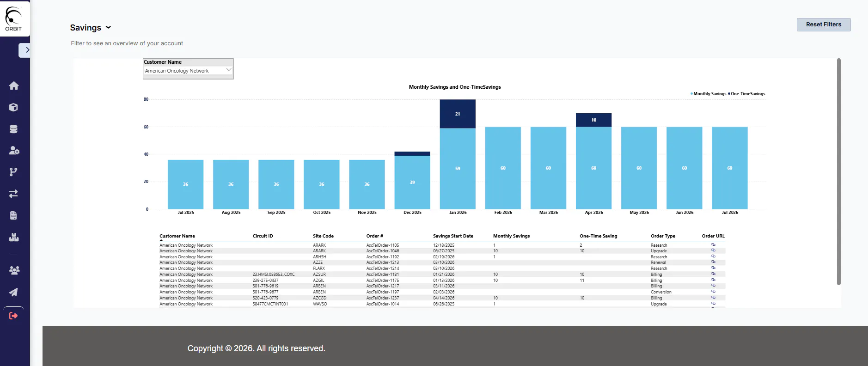
Task: Open the Orbit logo home link
Action: click(x=13, y=18)
